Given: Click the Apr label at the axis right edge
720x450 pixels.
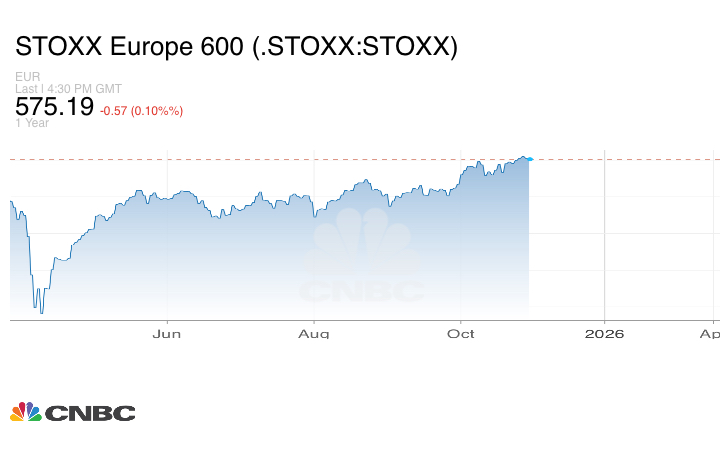Looking at the screenshot, I should coord(709,333).
